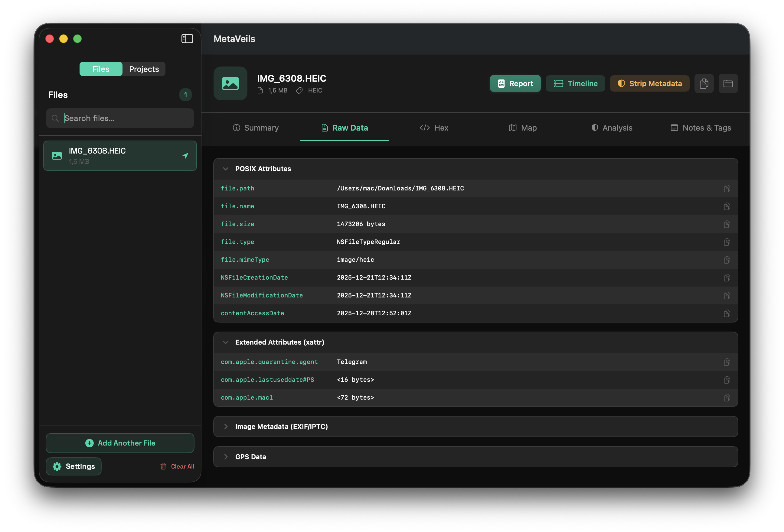Click Add Another File
Screen dimensions: 784x532
click(120, 443)
